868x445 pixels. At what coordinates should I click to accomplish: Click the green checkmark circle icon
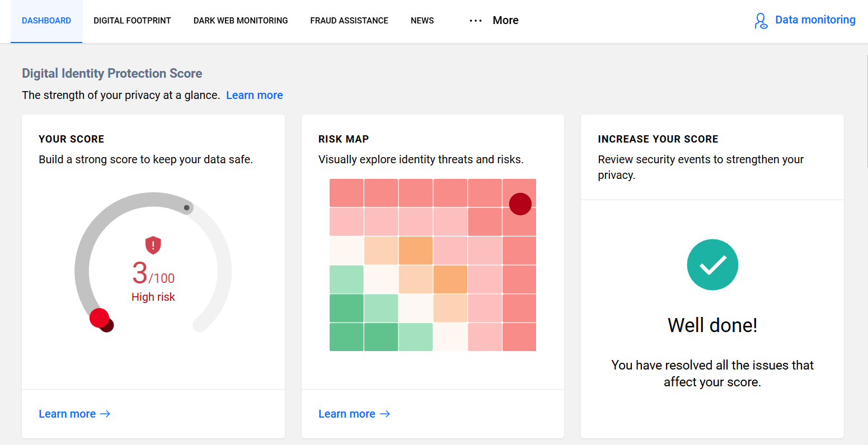pos(712,265)
